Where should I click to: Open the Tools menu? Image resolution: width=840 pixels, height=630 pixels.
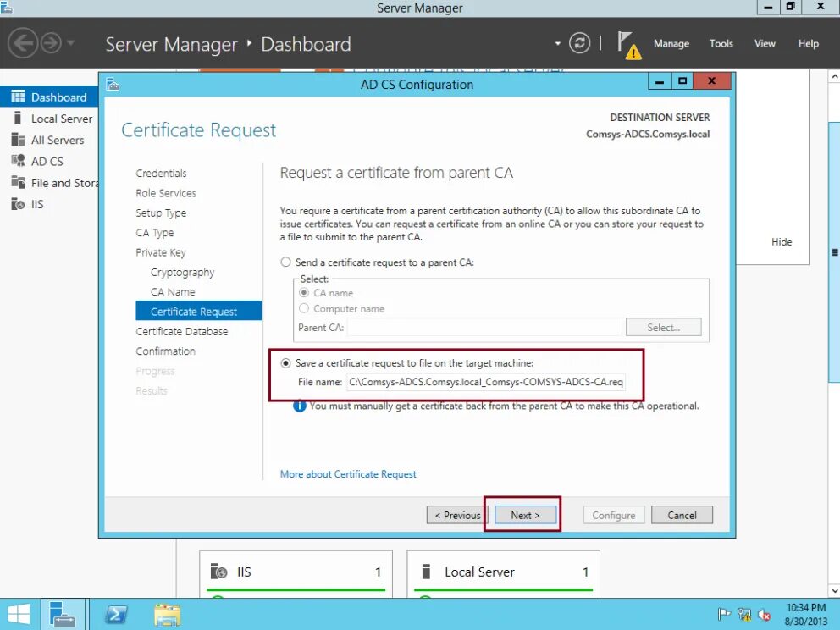[x=721, y=43]
